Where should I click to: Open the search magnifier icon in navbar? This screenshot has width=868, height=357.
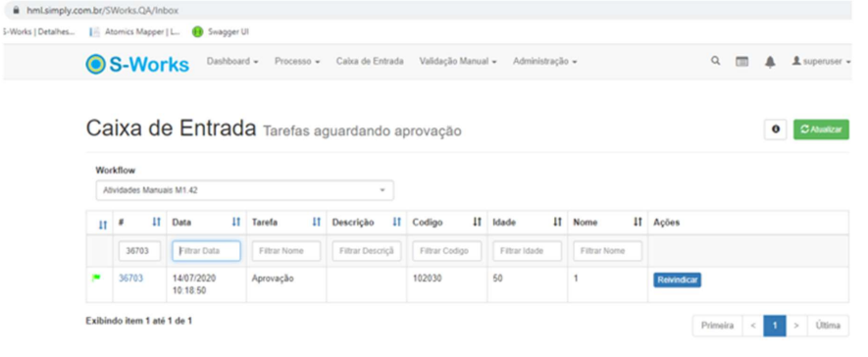[x=716, y=62]
